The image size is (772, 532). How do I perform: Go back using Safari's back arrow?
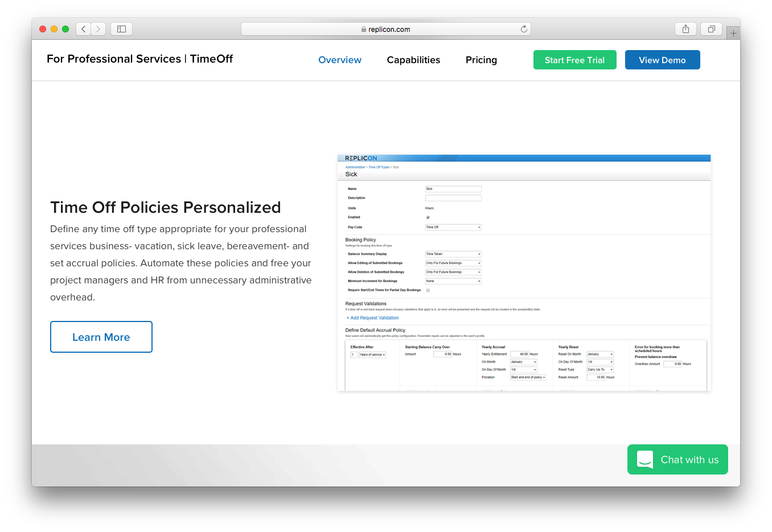click(84, 29)
